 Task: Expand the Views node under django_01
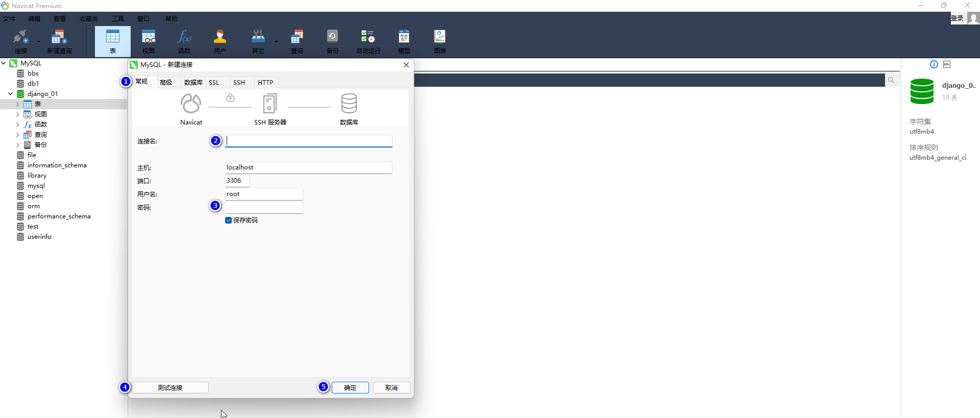(x=17, y=114)
